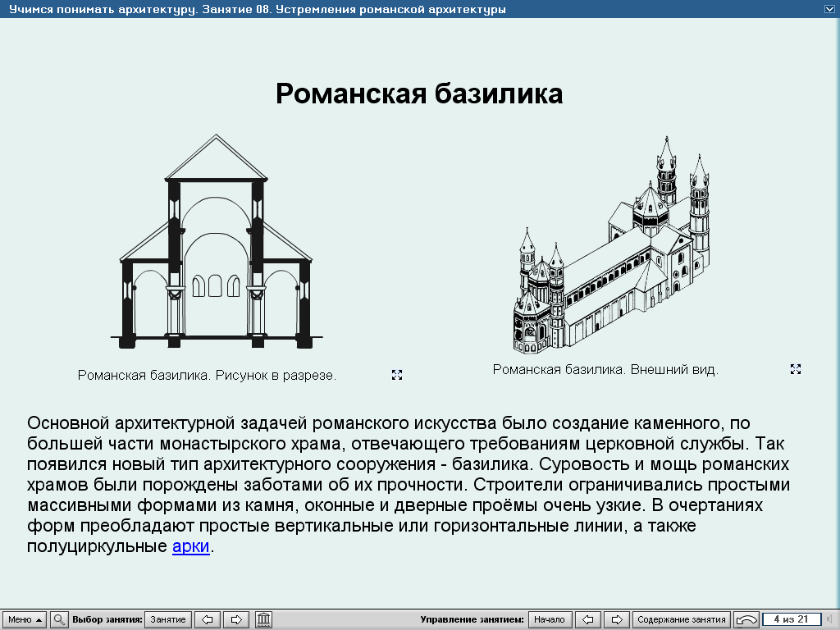Enlarge the cross-section drawing via expand icon
This screenshot has width=840, height=630.
click(397, 375)
